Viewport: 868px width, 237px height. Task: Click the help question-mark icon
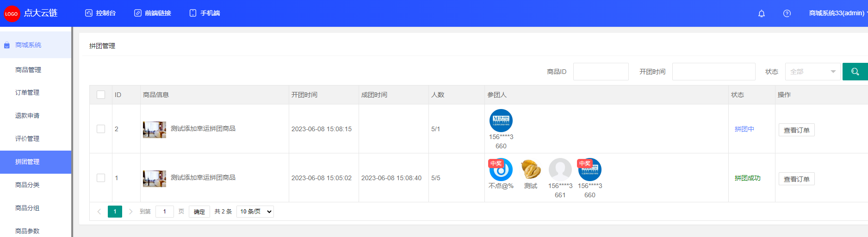pos(787,13)
